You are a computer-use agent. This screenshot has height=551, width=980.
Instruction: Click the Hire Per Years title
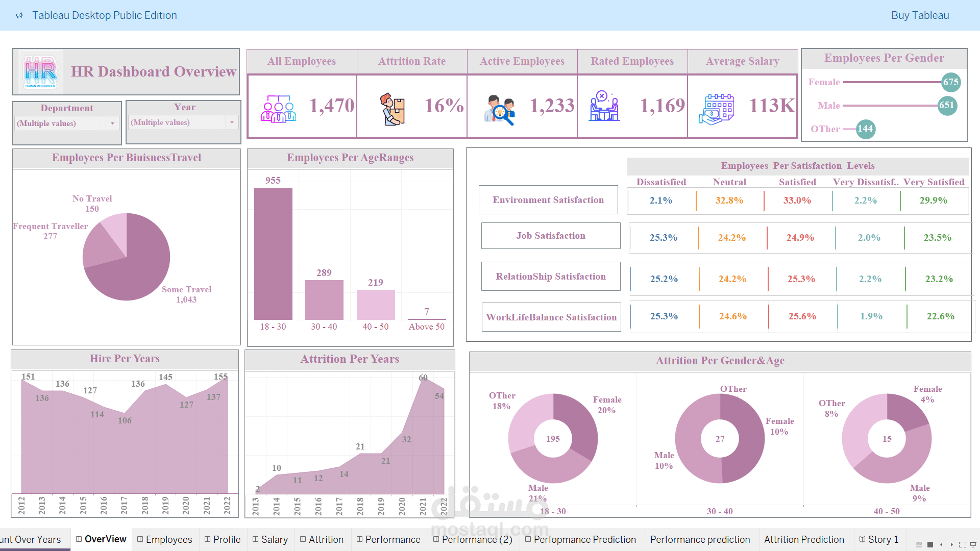(x=125, y=359)
